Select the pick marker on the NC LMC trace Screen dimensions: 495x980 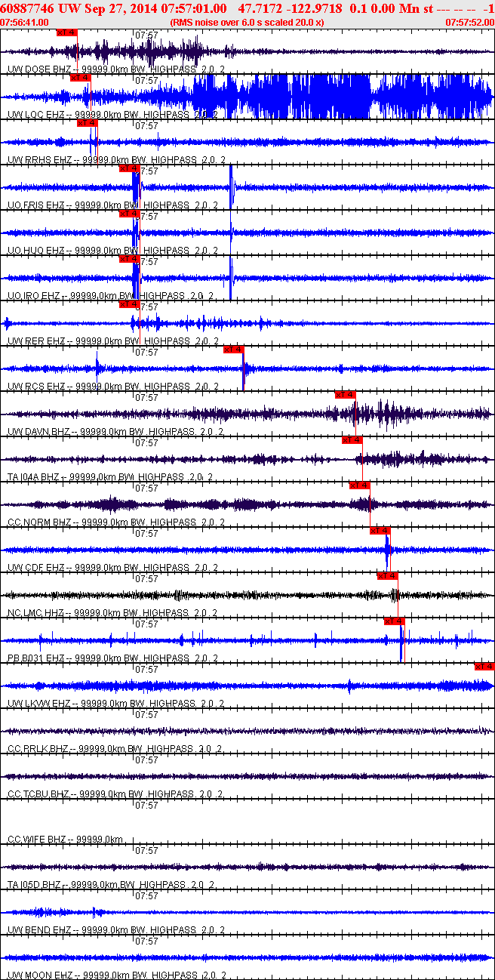387,576
